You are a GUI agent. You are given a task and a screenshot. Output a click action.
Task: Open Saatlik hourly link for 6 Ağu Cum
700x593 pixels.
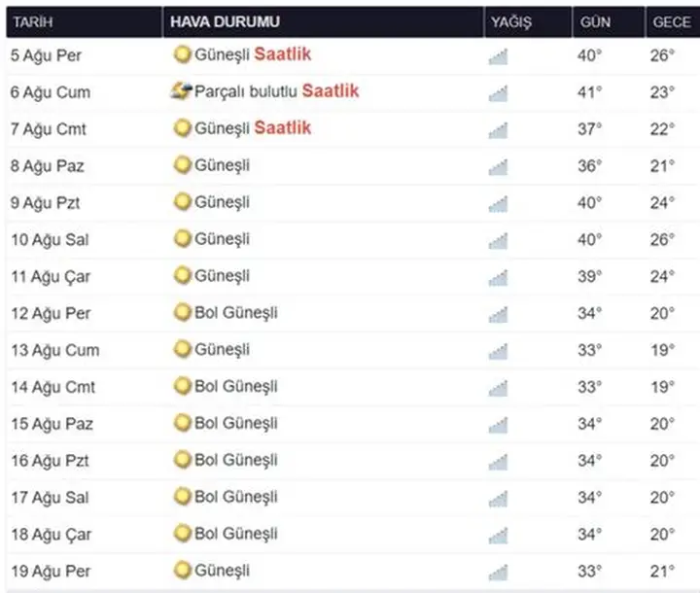click(331, 91)
